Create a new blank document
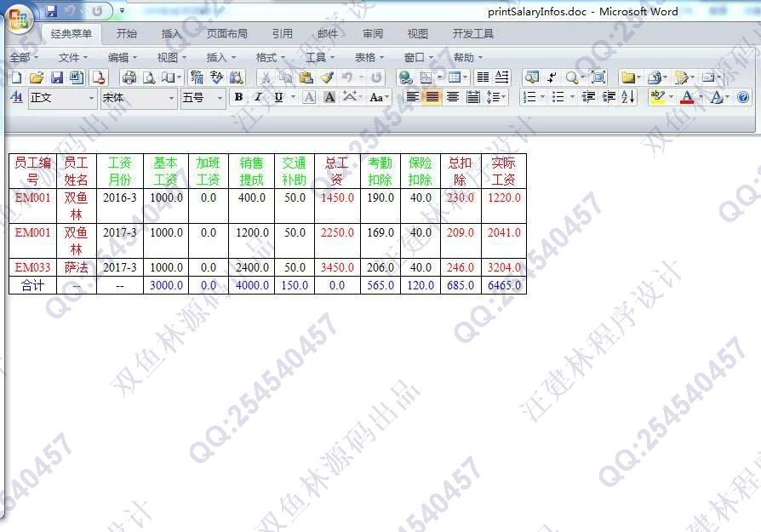This screenshot has width=761, height=532. 16,77
